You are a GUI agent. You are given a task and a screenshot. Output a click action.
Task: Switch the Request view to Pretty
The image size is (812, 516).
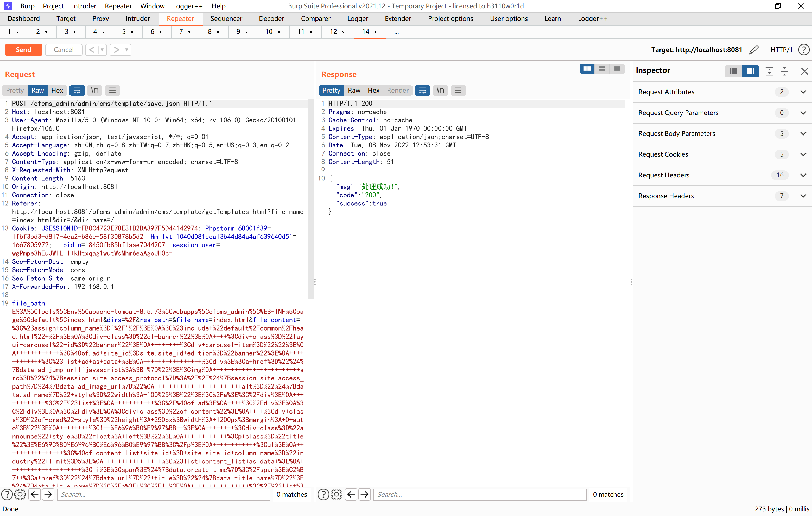tap(15, 90)
